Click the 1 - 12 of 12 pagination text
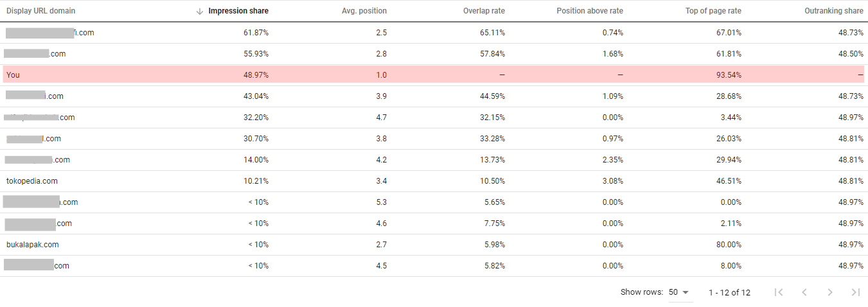868x307 pixels. 729,292
